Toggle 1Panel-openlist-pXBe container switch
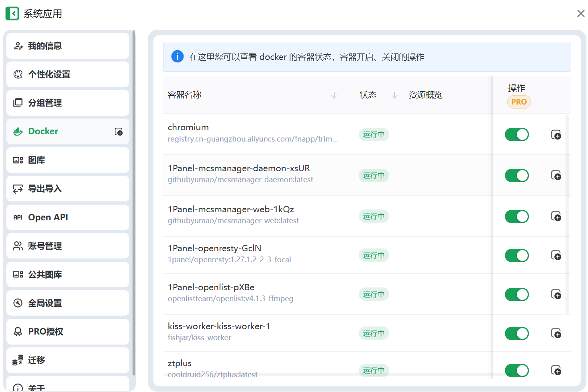The height and width of the screenshot is (392, 588). [x=517, y=295]
